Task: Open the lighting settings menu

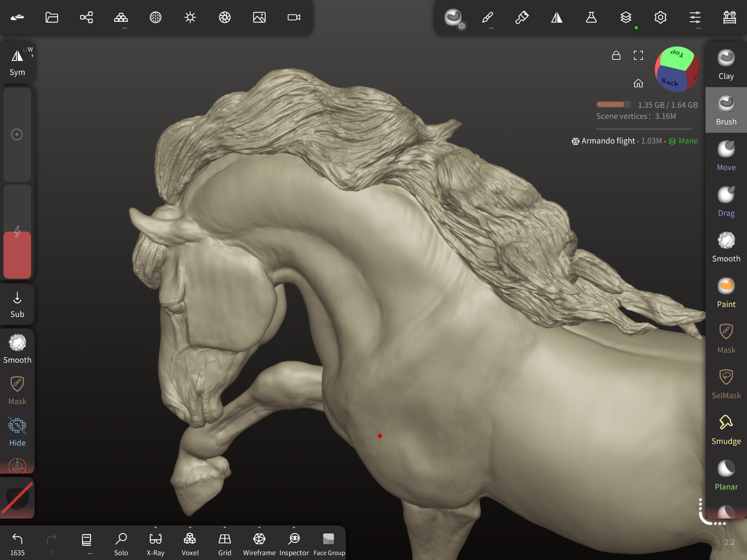Action: pyautogui.click(x=190, y=18)
